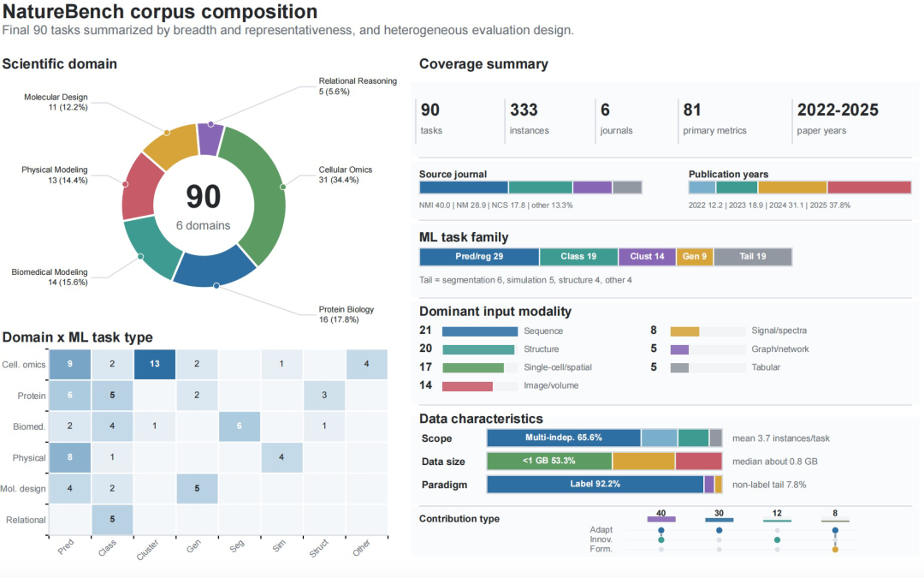Click the heatmap cell with value 13
The image size is (924, 578).
coord(154,364)
